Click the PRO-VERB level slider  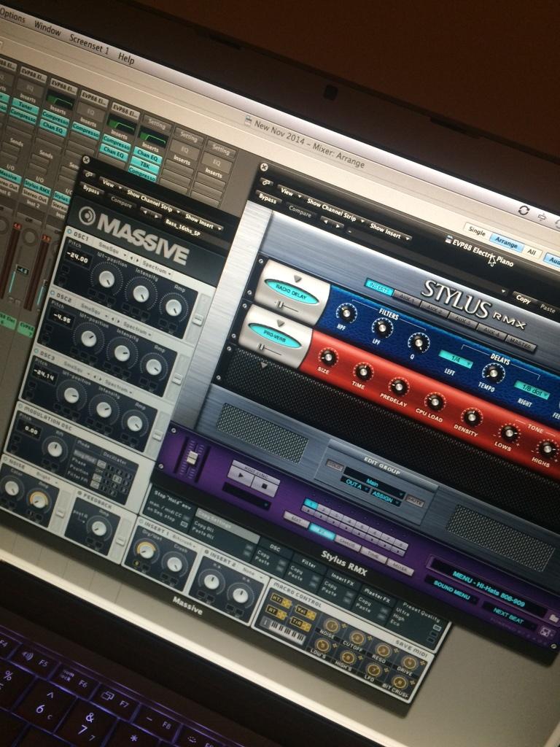pos(262,348)
